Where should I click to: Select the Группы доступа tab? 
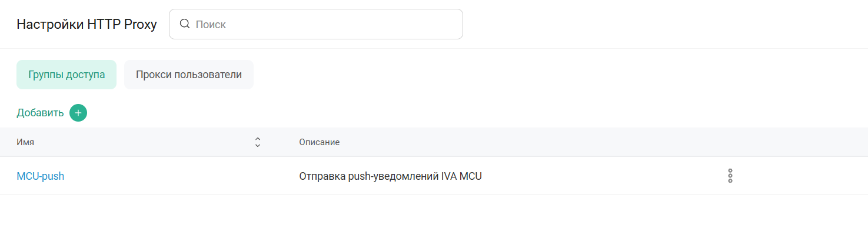(x=66, y=75)
